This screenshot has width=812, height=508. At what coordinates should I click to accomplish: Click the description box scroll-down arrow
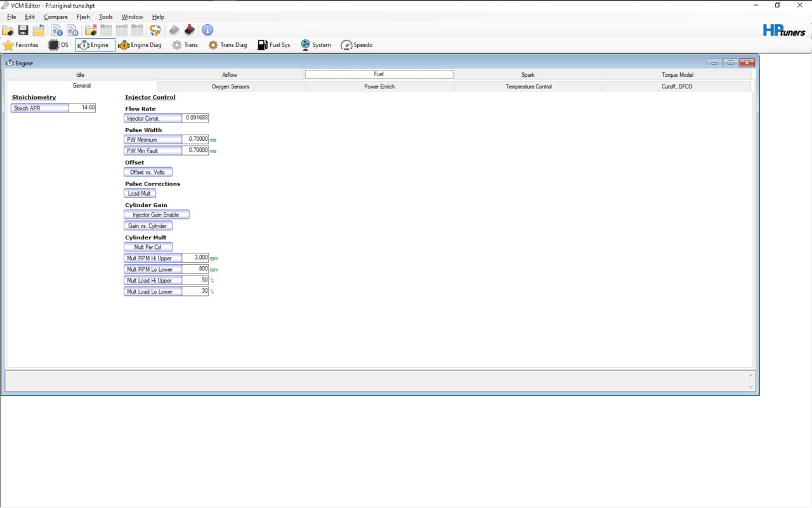coord(751,386)
